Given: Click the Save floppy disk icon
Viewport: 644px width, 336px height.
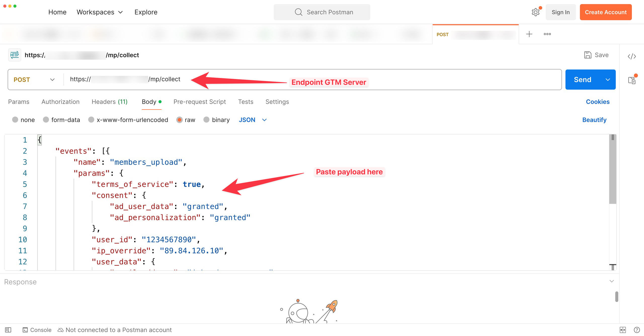Looking at the screenshot, I should (588, 55).
